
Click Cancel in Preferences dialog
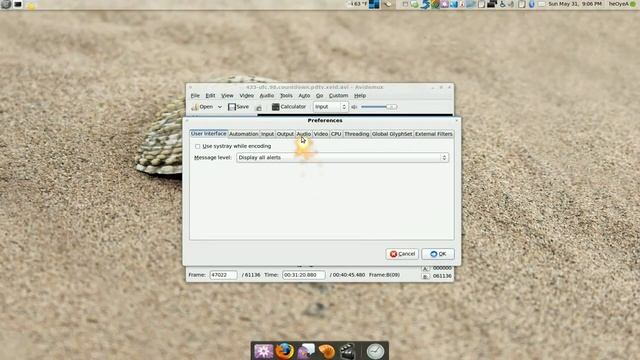tap(402, 254)
